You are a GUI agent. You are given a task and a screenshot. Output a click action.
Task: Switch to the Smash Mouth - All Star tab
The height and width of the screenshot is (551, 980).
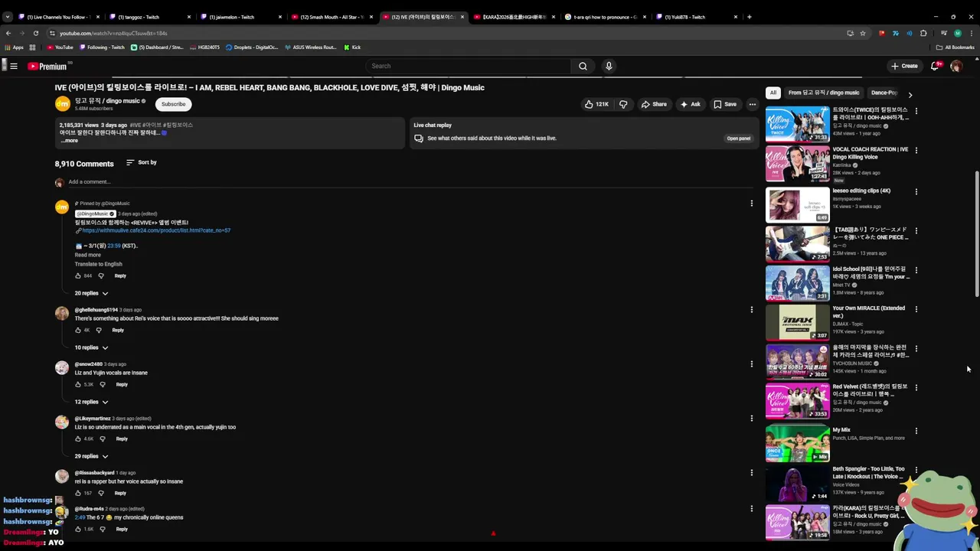click(332, 17)
